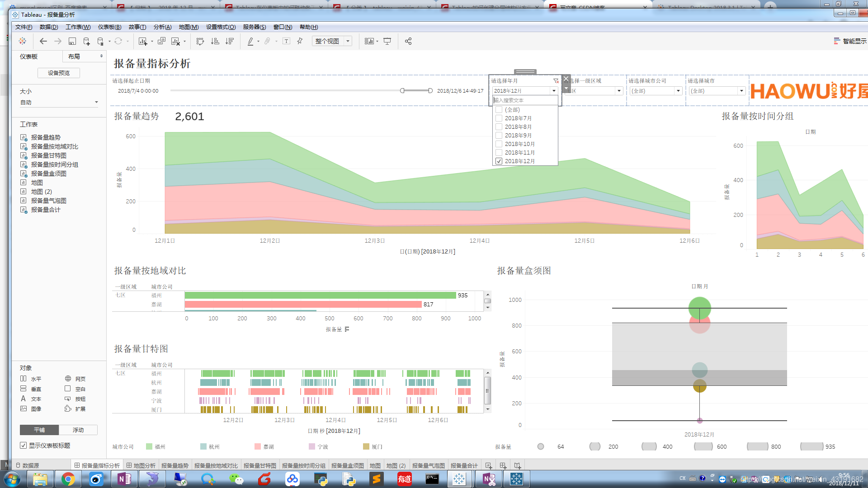This screenshot has width=868, height=488.
Task: Uncheck the 2018年12月 checkbox
Action: pyautogui.click(x=499, y=161)
